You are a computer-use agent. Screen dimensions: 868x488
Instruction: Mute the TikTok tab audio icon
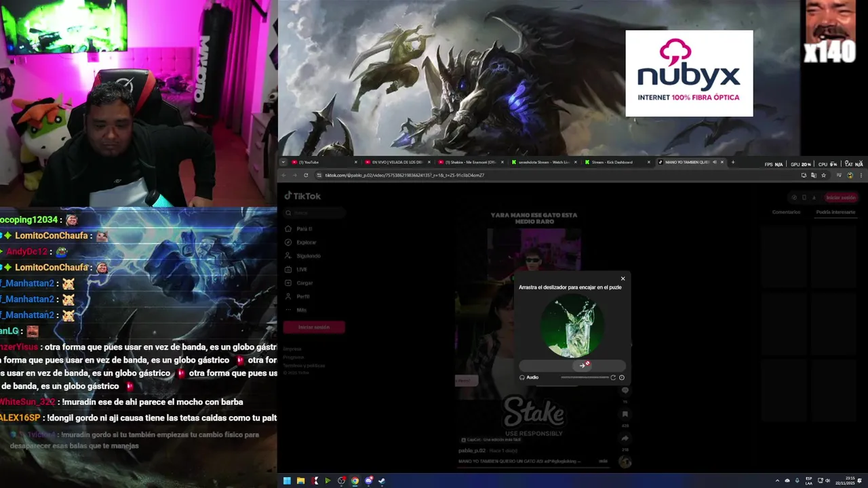[714, 162]
